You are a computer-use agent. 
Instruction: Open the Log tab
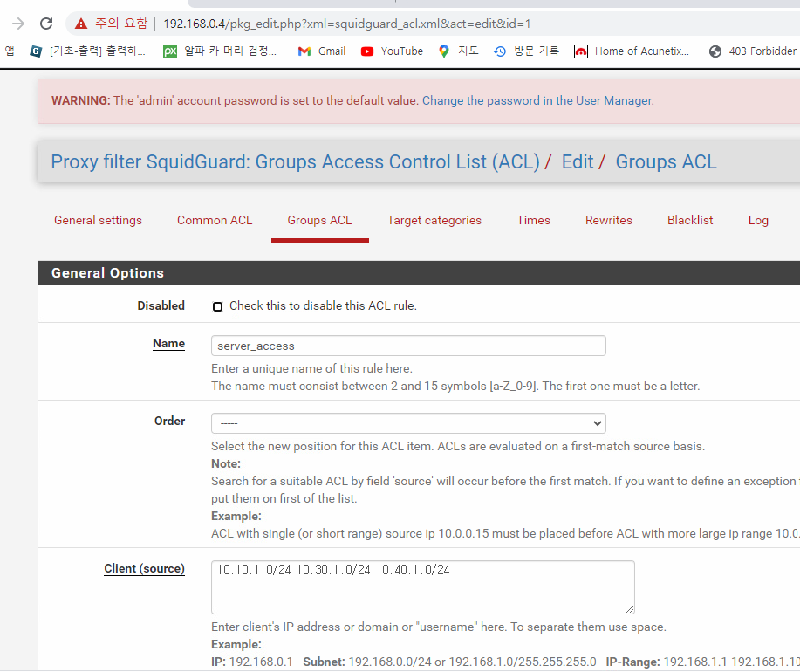pos(758,220)
